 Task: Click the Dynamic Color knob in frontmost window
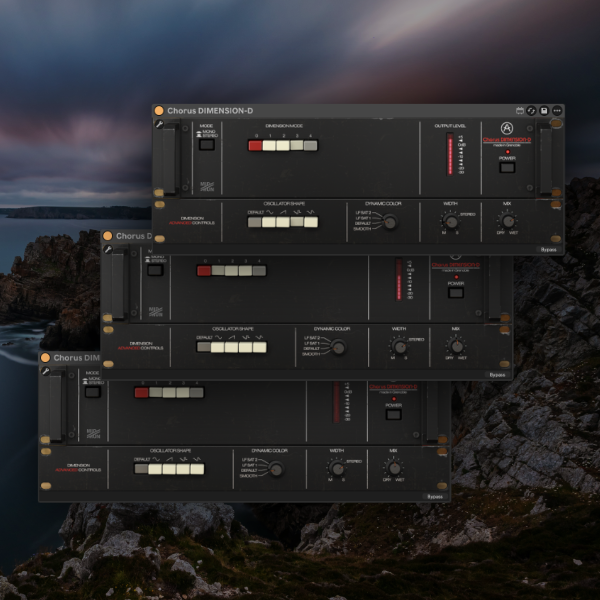(x=390, y=222)
